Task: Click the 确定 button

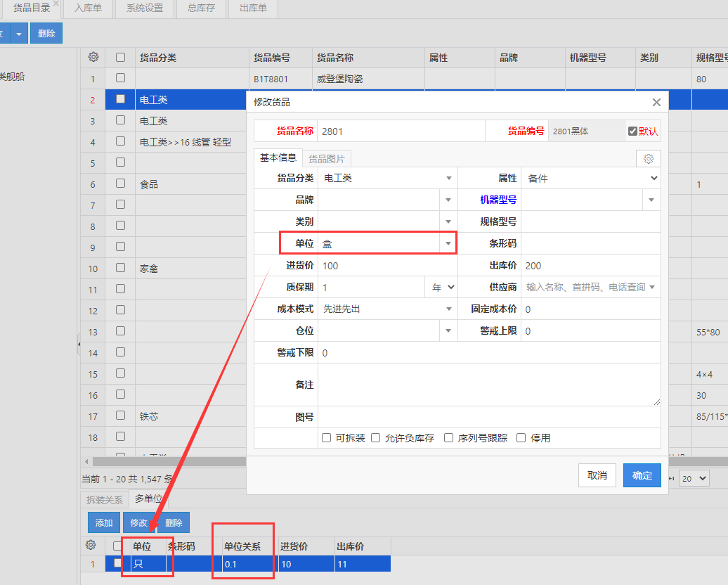Action: pyautogui.click(x=642, y=475)
